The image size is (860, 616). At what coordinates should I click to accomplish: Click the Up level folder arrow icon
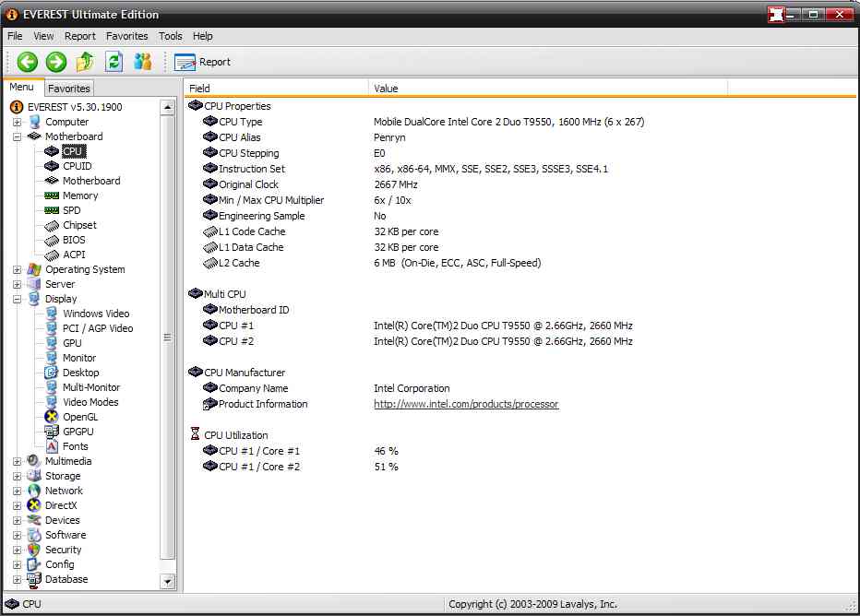[85, 62]
